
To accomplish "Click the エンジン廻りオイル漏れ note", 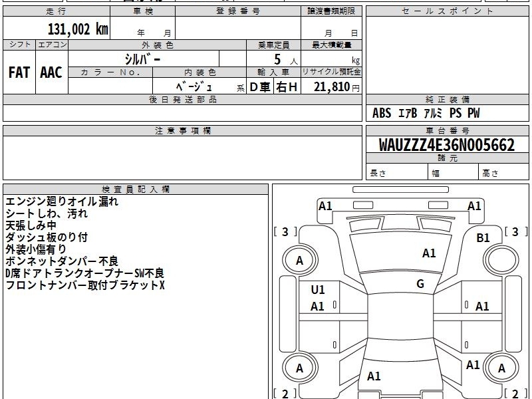I will coord(62,201).
